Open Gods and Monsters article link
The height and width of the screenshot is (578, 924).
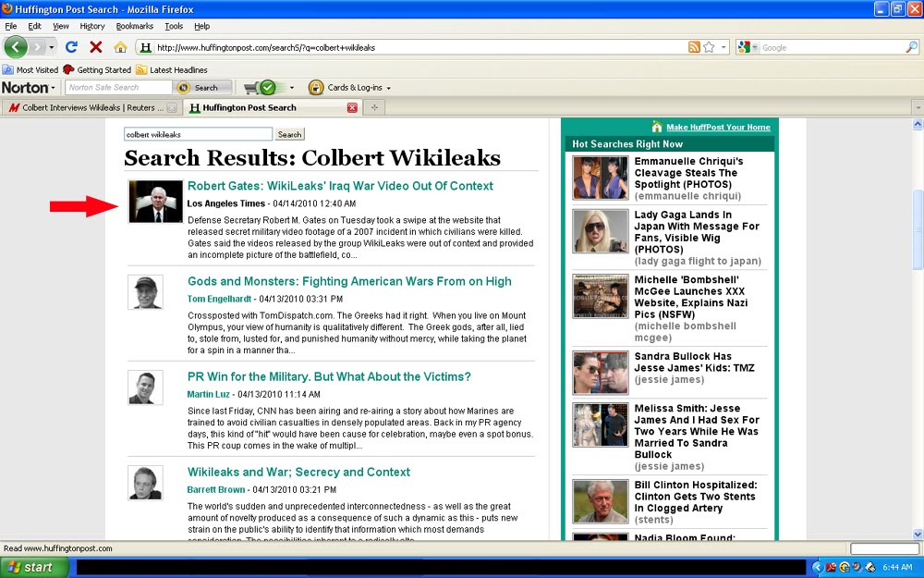[349, 281]
